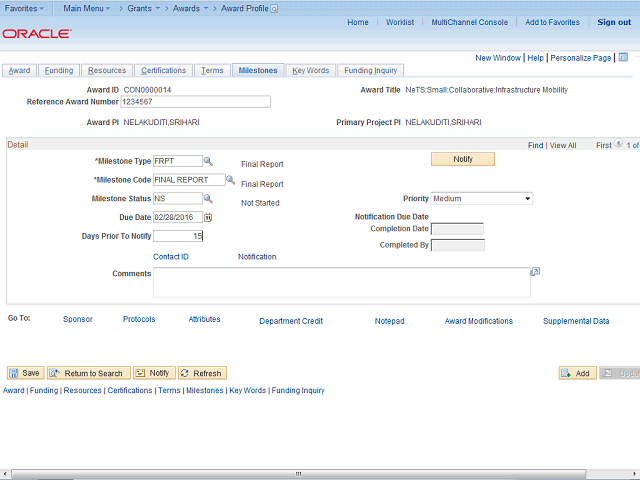Image resolution: width=640 pixels, height=480 pixels.
Task: Go to Supplemental Data link
Action: pos(576,321)
